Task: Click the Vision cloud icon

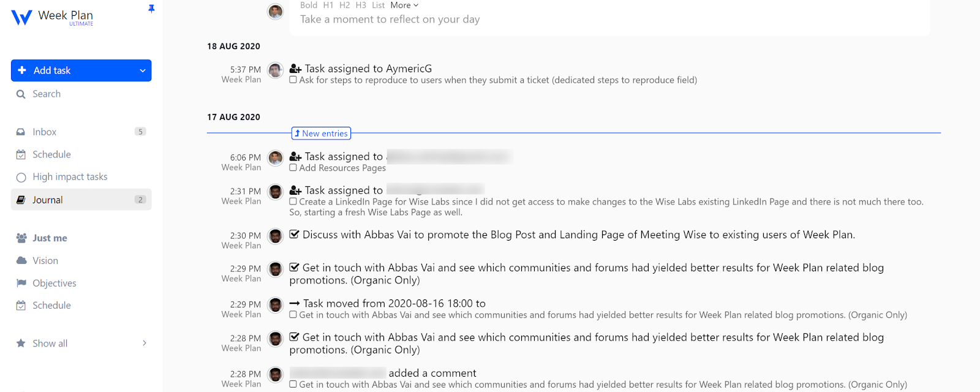Action: (x=21, y=260)
